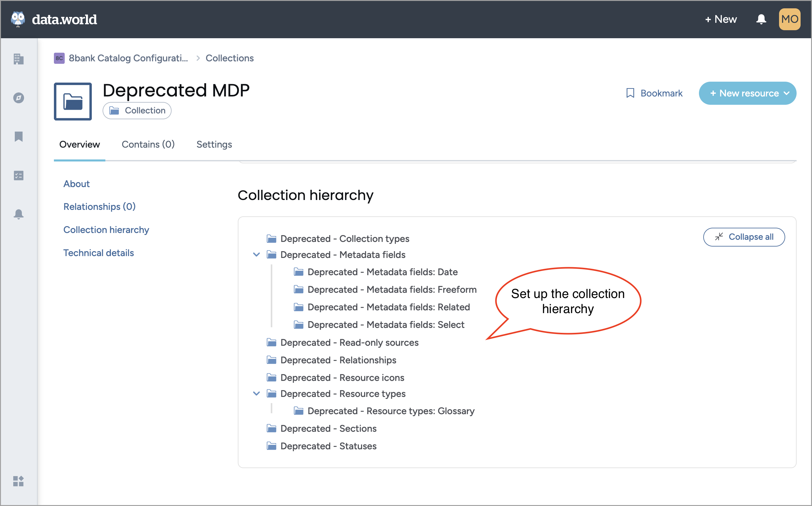Click the 8bank Catalog Configurati... breadcrumb
Image resolution: width=812 pixels, height=506 pixels.
pyautogui.click(x=129, y=58)
